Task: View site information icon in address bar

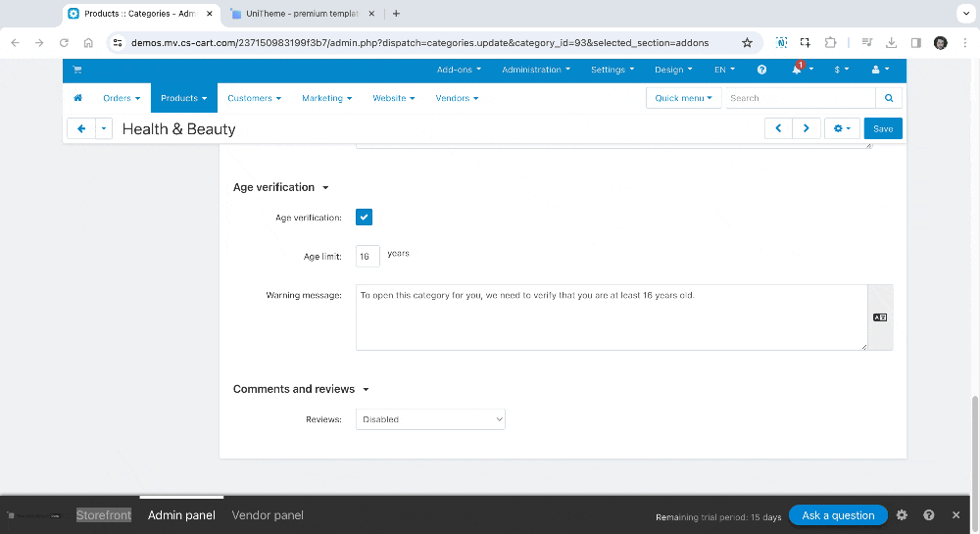Action: 118,42
